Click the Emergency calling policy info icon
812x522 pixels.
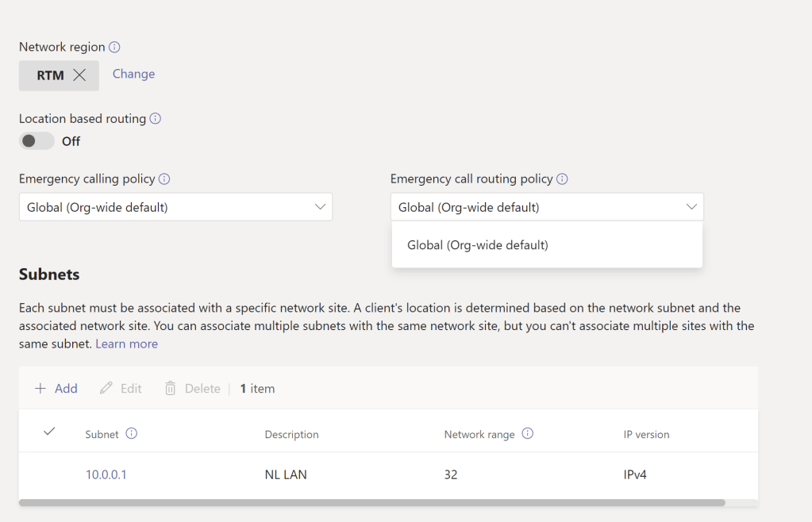pos(164,179)
